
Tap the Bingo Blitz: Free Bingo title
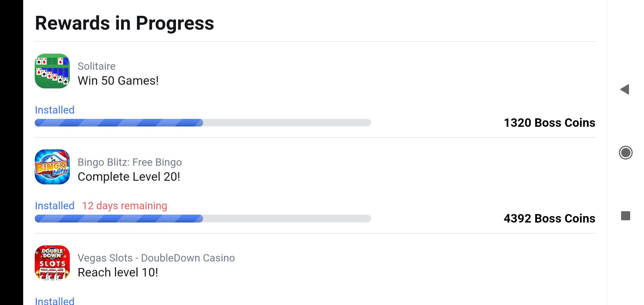point(130,162)
